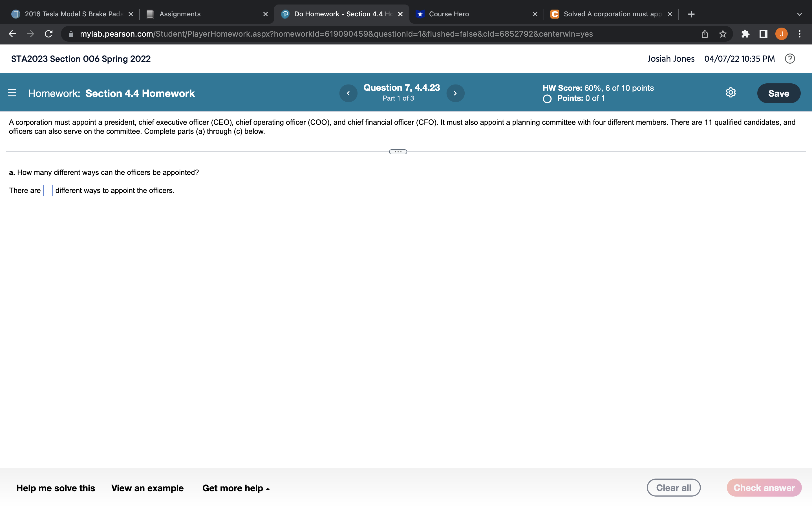This screenshot has width=812, height=507.
Task: Go to the previous question part
Action: click(x=348, y=93)
